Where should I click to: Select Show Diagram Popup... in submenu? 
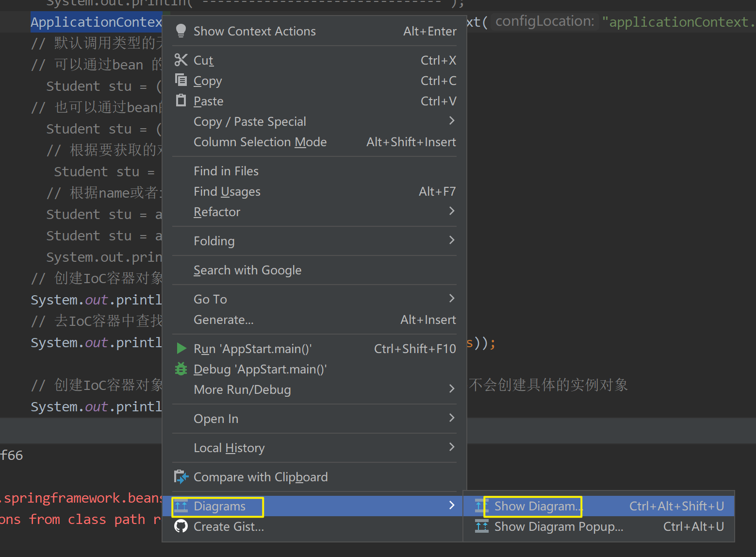[x=599, y=526]
